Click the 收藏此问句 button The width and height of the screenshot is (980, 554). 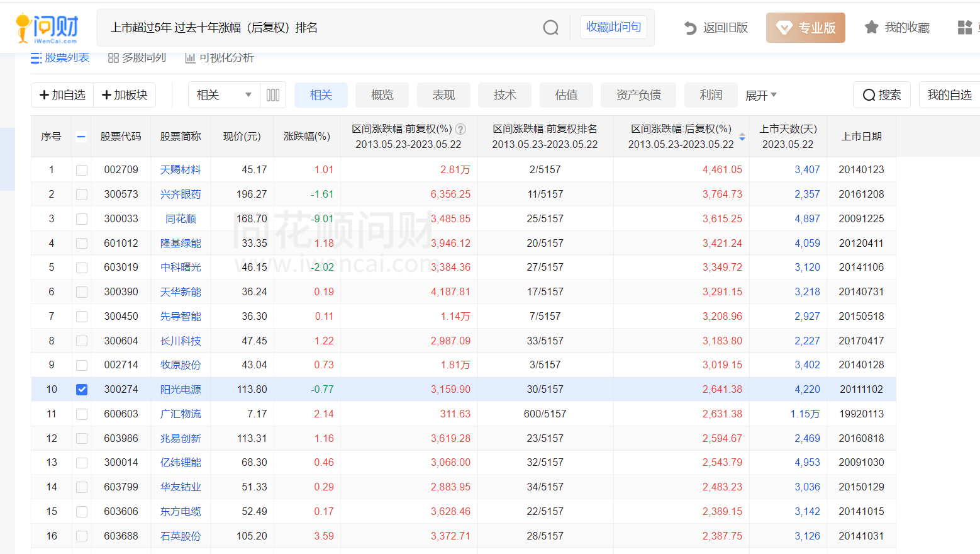613,27
